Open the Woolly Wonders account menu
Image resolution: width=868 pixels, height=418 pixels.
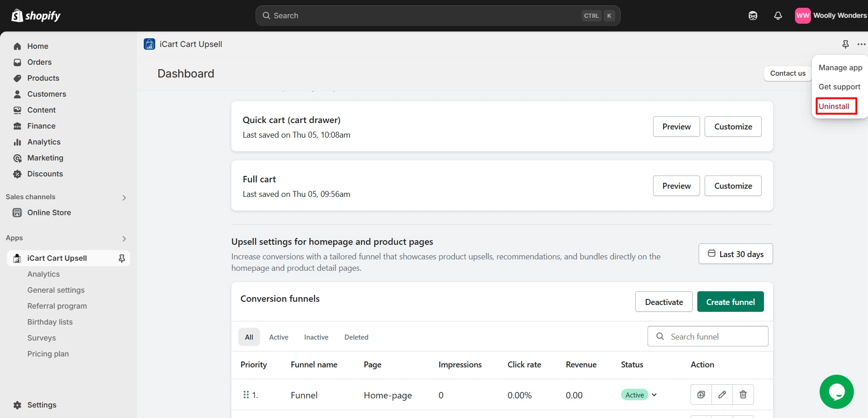click(x=831, y=15)
